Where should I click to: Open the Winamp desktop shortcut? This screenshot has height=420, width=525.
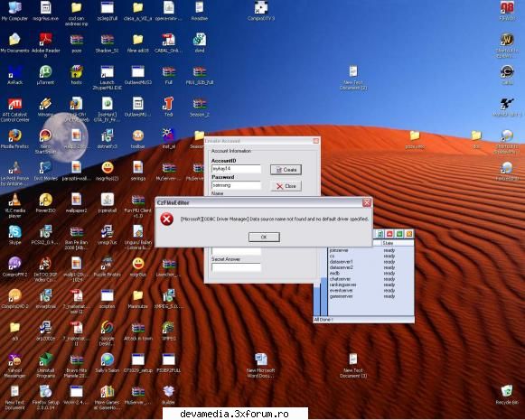45,107
